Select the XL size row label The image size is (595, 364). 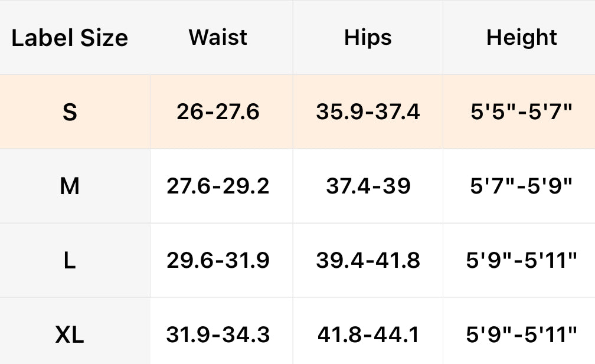pos(70,335)
